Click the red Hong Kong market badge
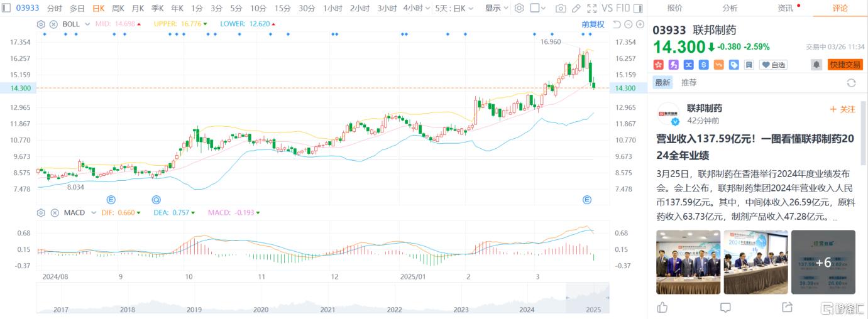This screenshot has height=319, width=868. point(659,65)
